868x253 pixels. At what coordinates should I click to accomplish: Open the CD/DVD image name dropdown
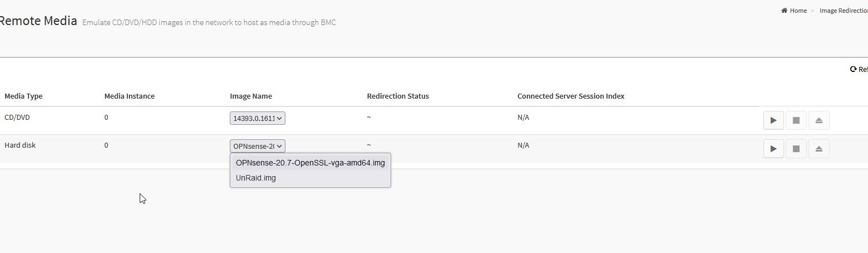click(x=258, y=118)
